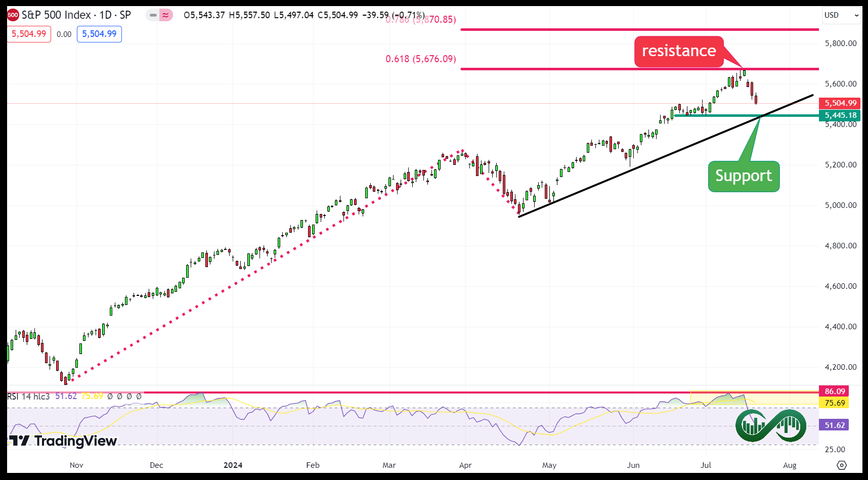Click the S&P 500 symbol logo icon
This screenshot has width=868, height=480.
click(13, 15)
